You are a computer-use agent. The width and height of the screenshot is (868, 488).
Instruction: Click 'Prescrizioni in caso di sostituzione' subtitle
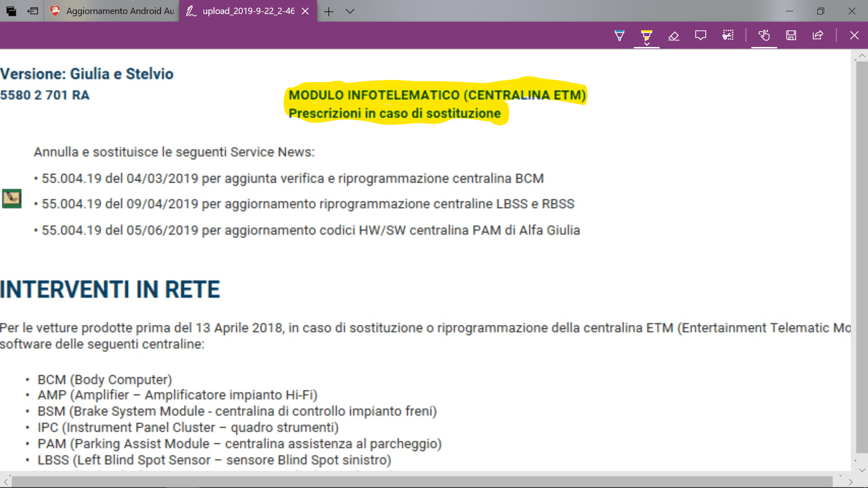click(x=395, y=113)
